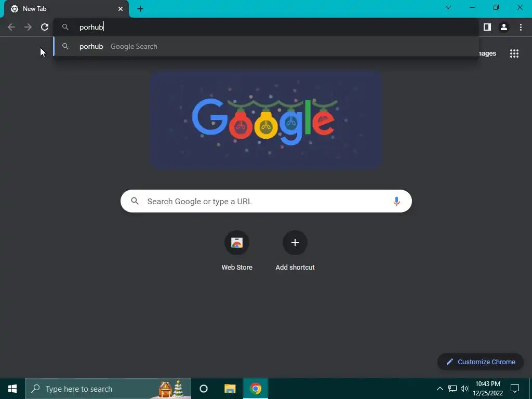This screenshot has height=399, width=532.
Task: Show hidden system tray icons
Action: click(x=440, y=389)
